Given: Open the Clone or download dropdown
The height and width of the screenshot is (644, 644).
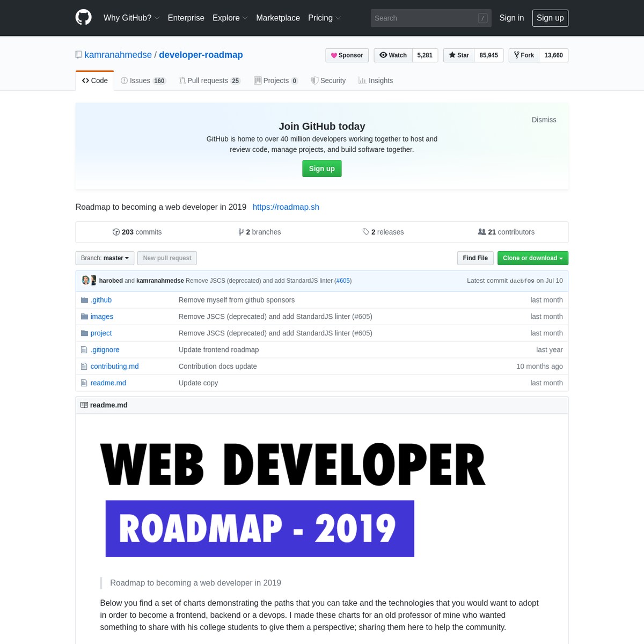Looking at the screenshot, I should point(532,258).
